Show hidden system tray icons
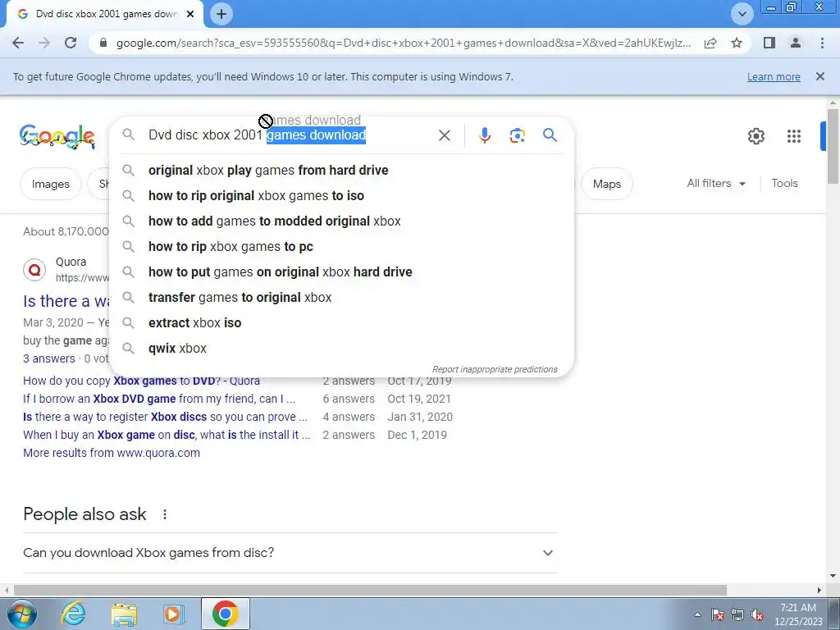The height and width of the screenshot is (630, 840). pyautogui.click(x=697, y=614)
